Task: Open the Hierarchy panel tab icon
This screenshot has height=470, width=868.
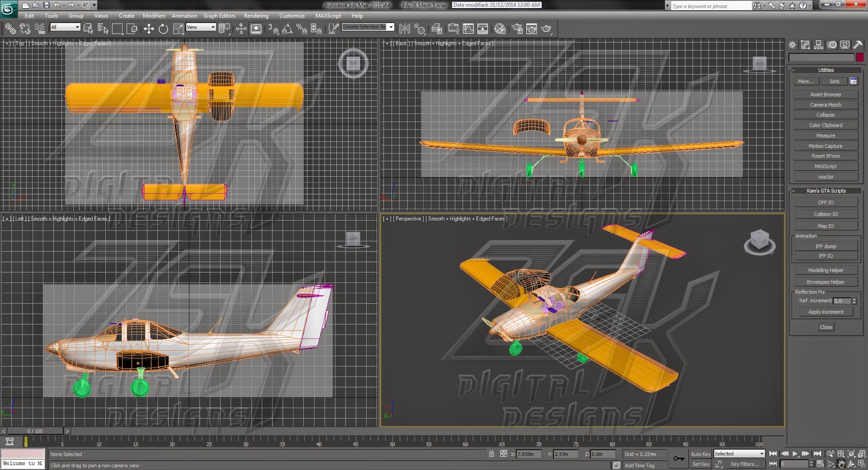Action: coord(819,45)
